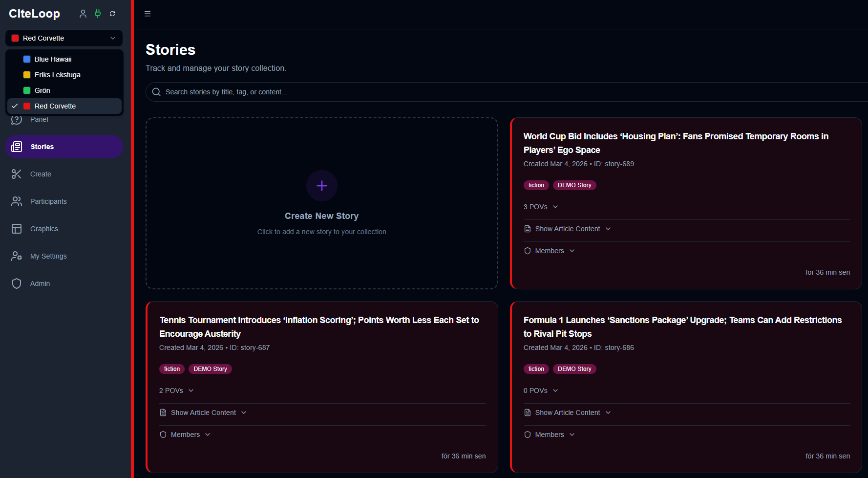Viewport: 868px width, 478px height.
Task: Click 'för 36 min sen' on Formula 1 card
Action: pyautogui.click(x=827, y=456)
